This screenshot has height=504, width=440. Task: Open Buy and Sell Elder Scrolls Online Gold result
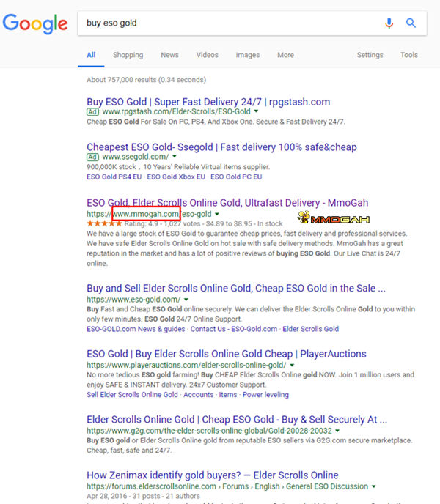[x=236, y=289]
